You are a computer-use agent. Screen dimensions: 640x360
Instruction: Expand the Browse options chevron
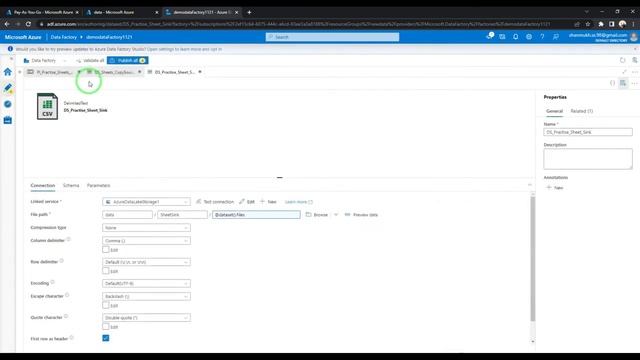click(336, 215)
